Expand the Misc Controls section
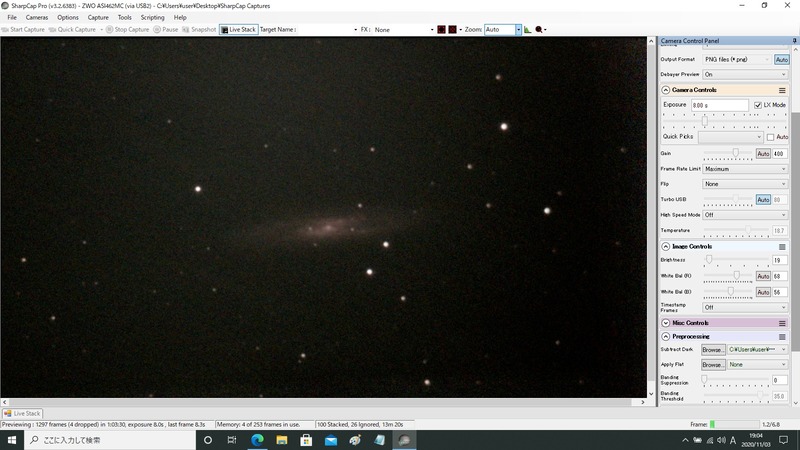Image resolution: width=800 pixels, height=450 pixels. pyautogui.click(x=665, y=323)
